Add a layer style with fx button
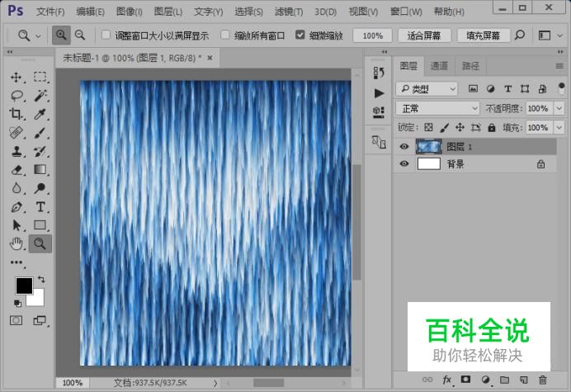The image size is (571, 392). pos(447,380)
